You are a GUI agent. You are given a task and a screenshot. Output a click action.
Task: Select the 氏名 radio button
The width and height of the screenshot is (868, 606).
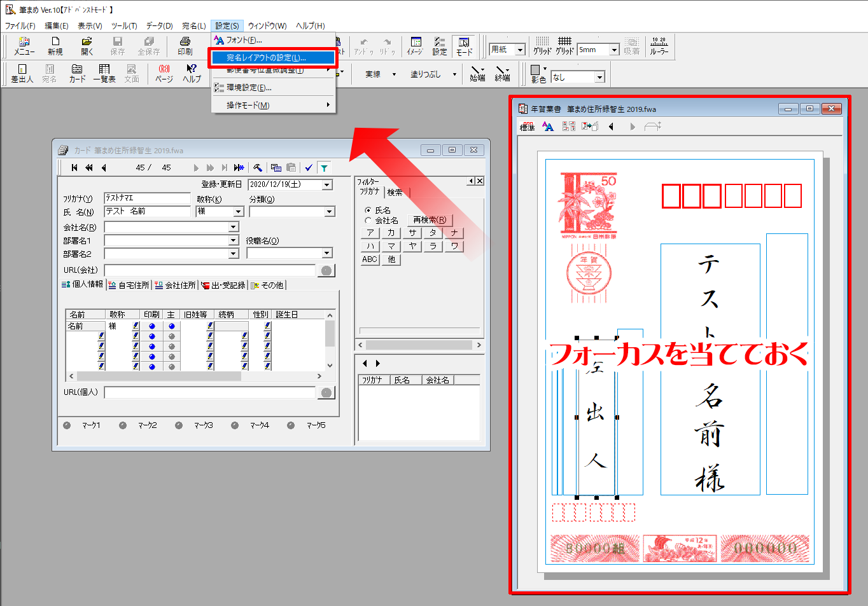[x=368, y=210]
